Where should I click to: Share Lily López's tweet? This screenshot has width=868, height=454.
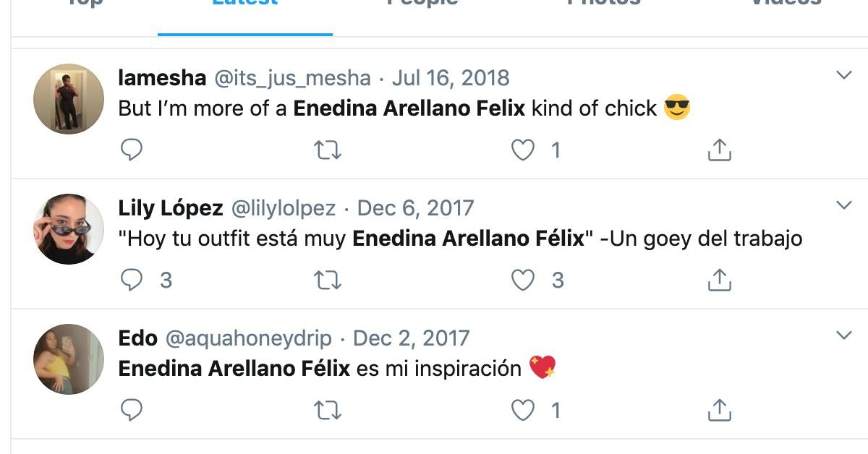(719, 280)
